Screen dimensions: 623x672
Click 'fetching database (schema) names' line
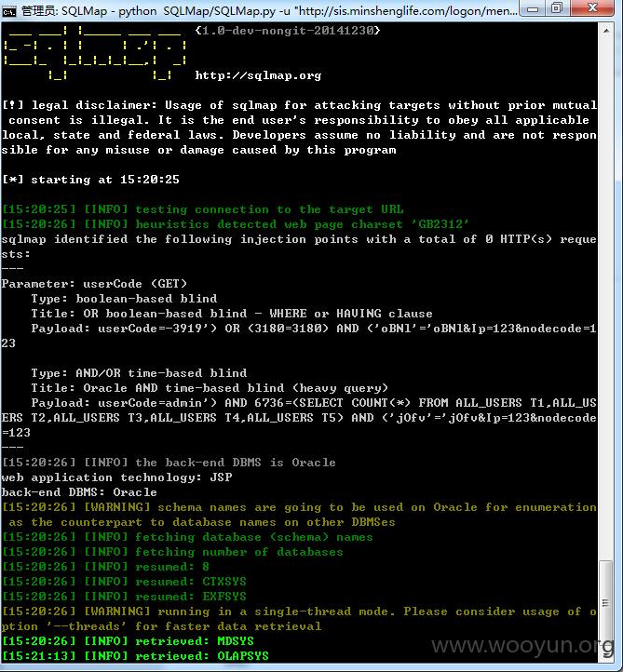click(x=187, y=537)
